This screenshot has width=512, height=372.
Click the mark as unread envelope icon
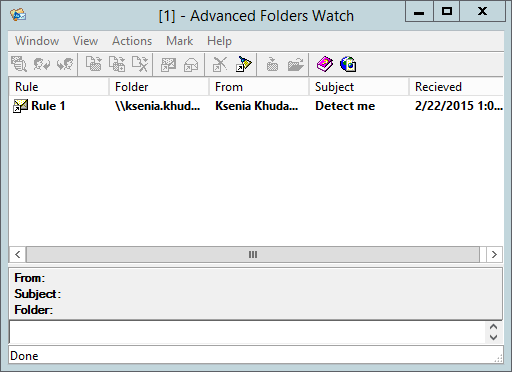168,64
